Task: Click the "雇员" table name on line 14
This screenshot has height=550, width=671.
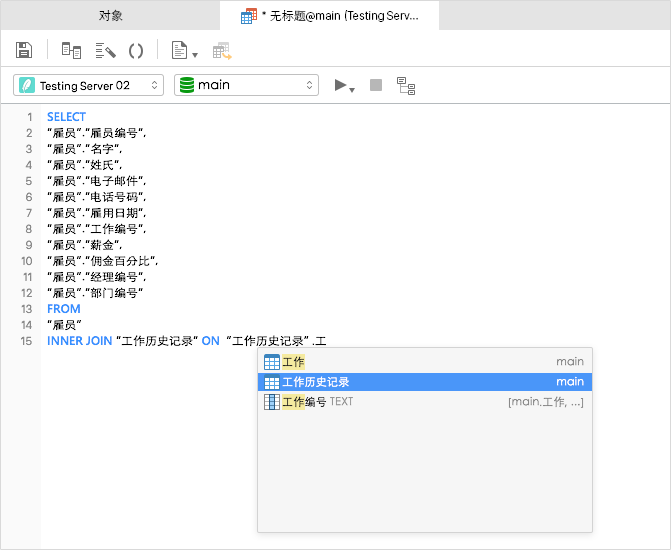Action: pyautogui.click(x=64, y=325)
